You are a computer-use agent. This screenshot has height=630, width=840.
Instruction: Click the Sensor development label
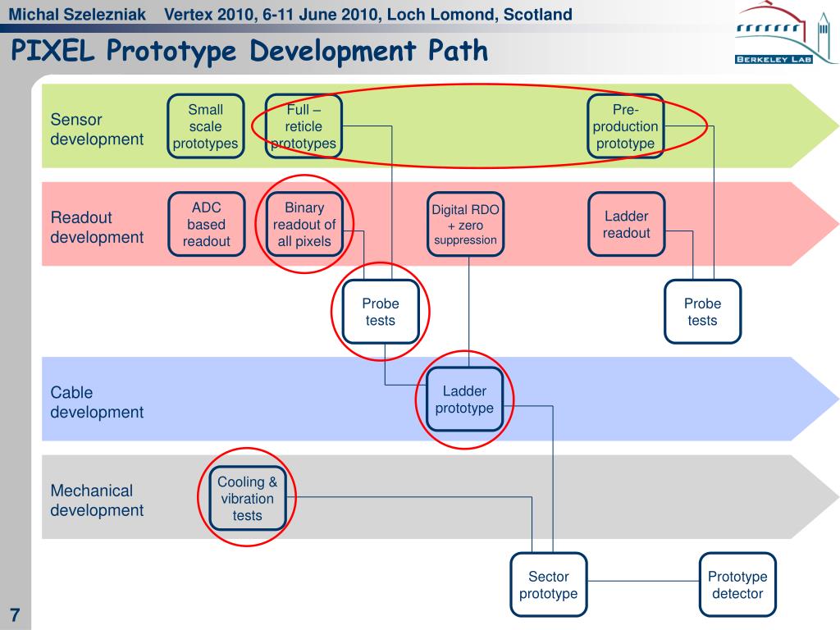point(97,129)
